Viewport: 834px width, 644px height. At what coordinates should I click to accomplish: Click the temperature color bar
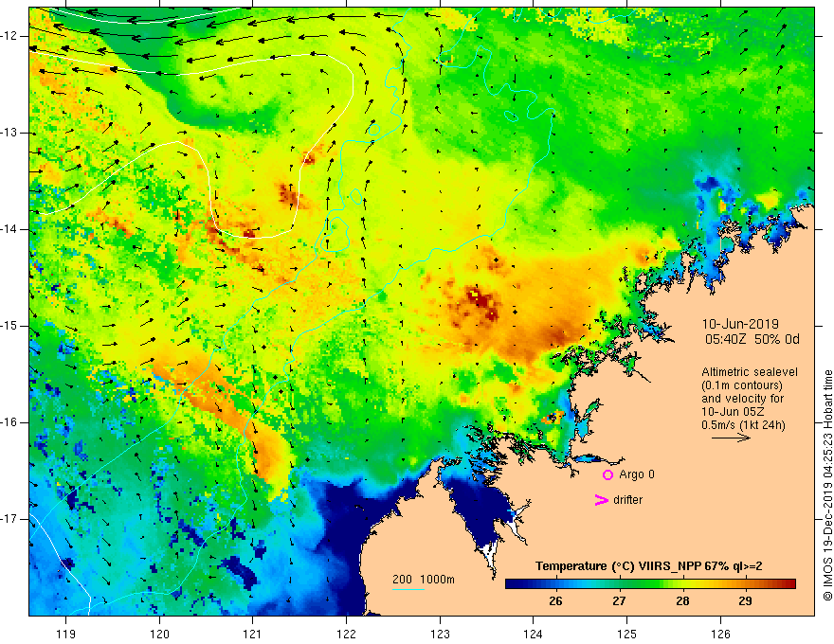[650, 583]
